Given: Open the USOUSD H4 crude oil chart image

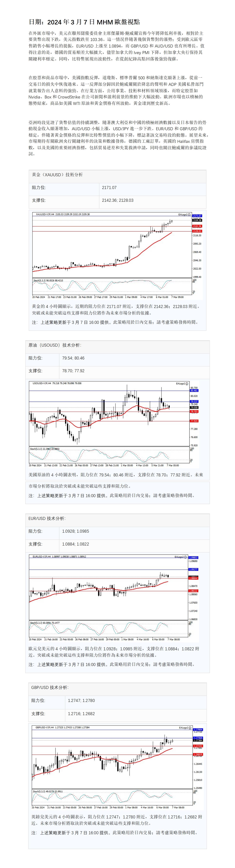Looking at the screenshot, I should pos(114,424).
